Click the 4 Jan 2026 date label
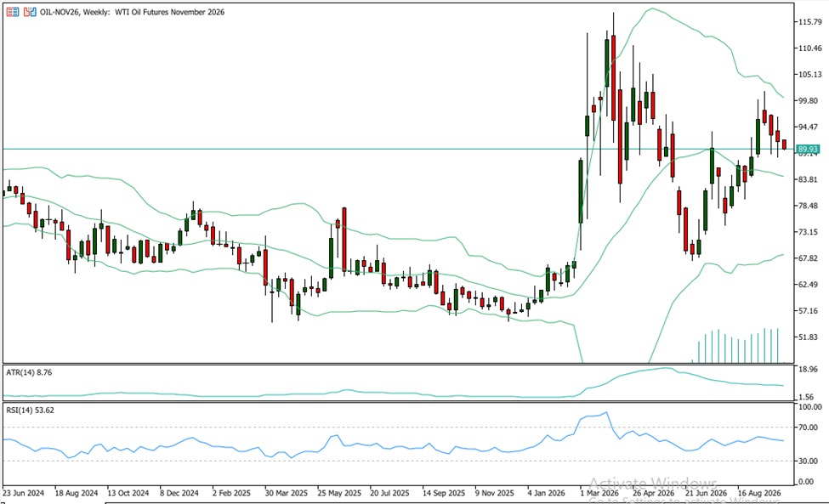 pos(546,493)
